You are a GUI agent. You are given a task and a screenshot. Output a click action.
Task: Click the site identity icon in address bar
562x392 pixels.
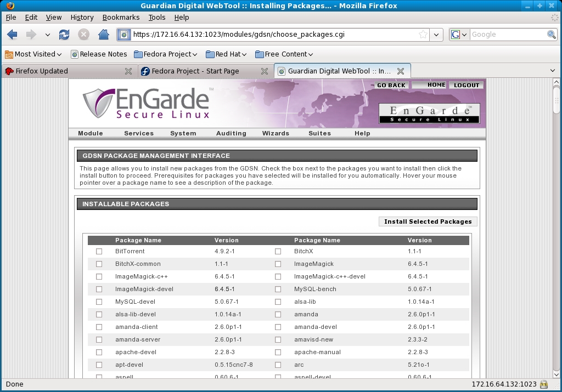[x=124, y=35]
